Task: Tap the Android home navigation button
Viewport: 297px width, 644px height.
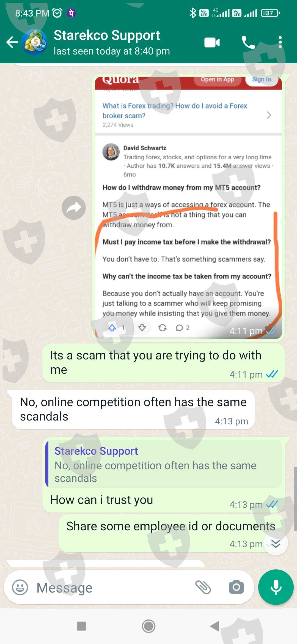Action: point(148,626)
